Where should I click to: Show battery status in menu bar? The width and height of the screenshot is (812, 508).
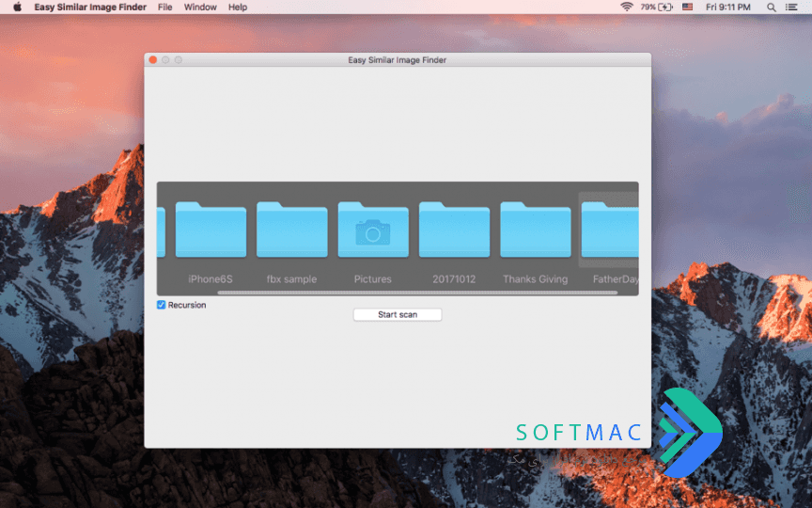coord(656,7)
